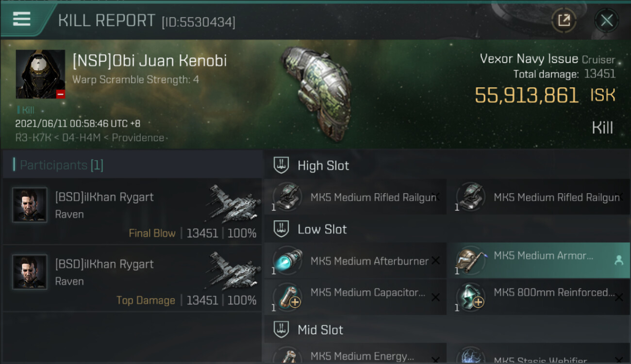Open Top Damage participant ilKhan Rygart entry
631x364 pixels.
[133, 278]
